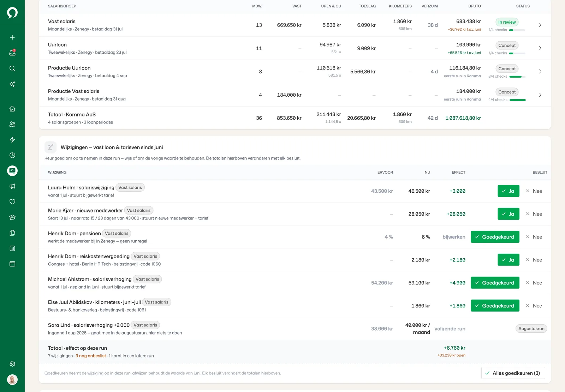Click the Alles goedkeuren (3) button

[513, 373]
